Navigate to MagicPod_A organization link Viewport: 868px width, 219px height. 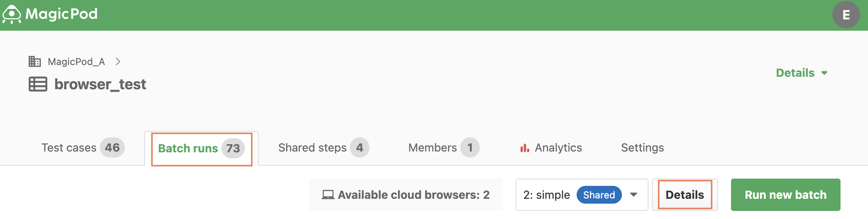(x=76, y=61)
